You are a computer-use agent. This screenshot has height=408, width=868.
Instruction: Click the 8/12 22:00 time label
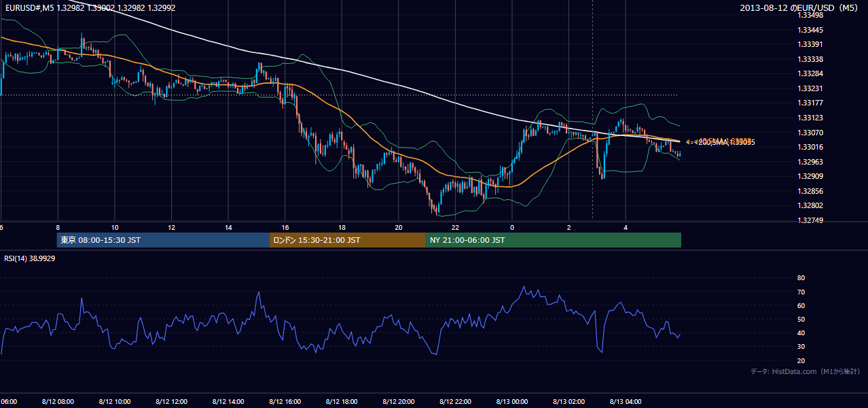click(455, 401)
